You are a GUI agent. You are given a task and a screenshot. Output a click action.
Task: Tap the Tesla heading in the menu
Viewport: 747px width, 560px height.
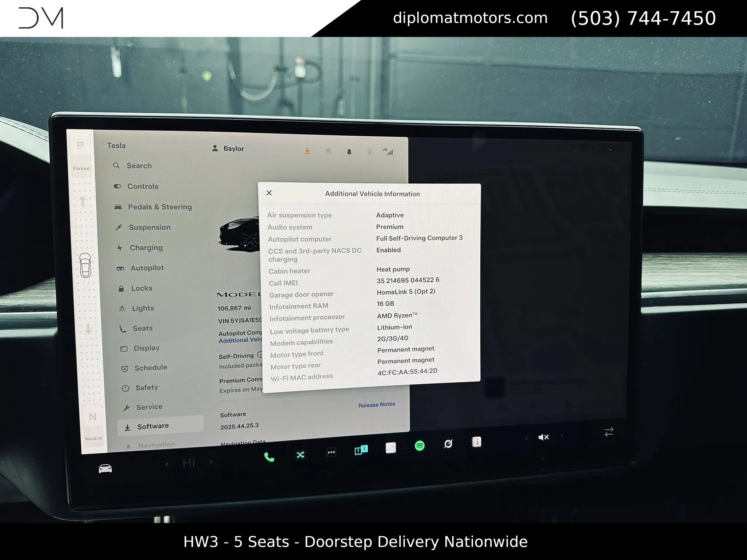[116, 145]
